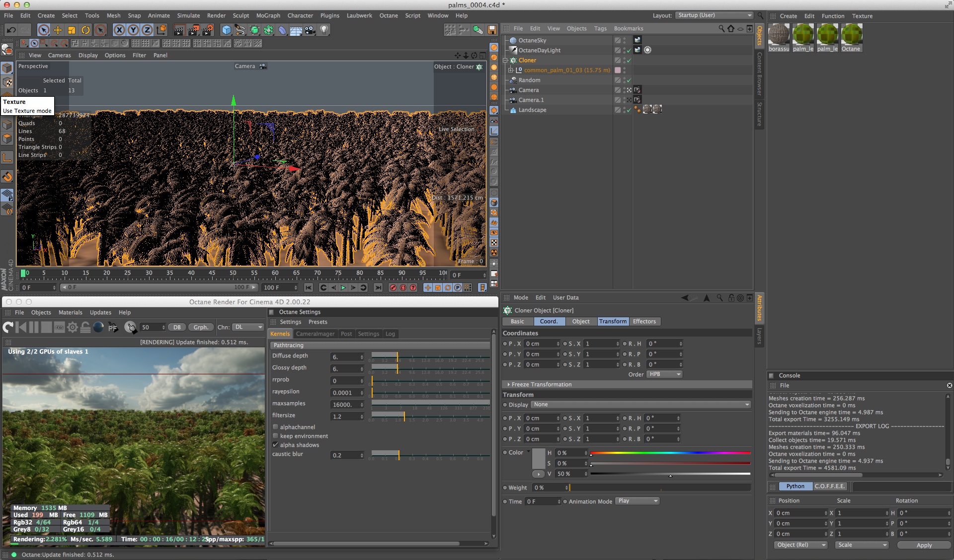The image size is (954, 560).
Task: Select the Rotate tool
Action: (85, 30)
